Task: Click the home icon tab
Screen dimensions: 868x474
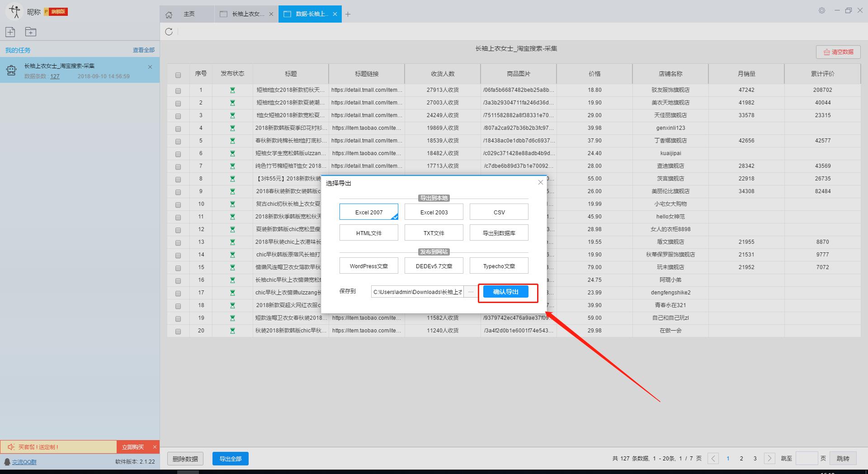Action: pyautogui.click(x=169, y=14)
